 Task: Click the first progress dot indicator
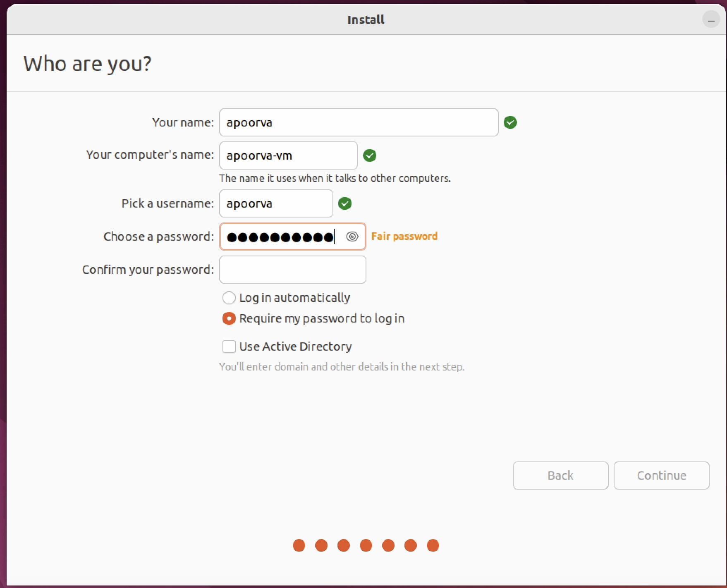click(299, 545)
